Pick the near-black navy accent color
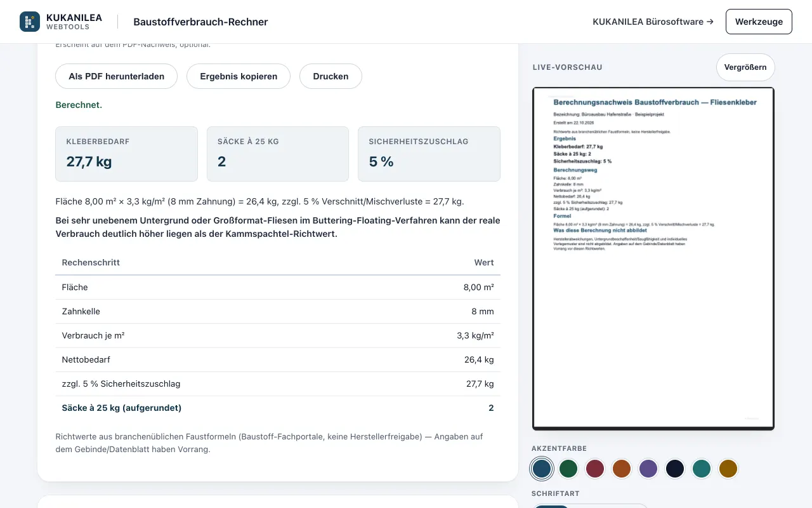 tap(675, 469)
